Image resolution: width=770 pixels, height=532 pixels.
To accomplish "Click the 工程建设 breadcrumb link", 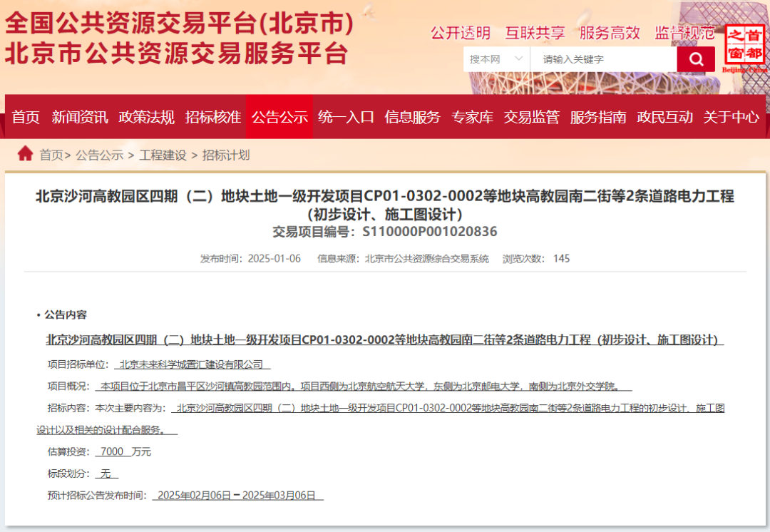I will pos(163,155).
